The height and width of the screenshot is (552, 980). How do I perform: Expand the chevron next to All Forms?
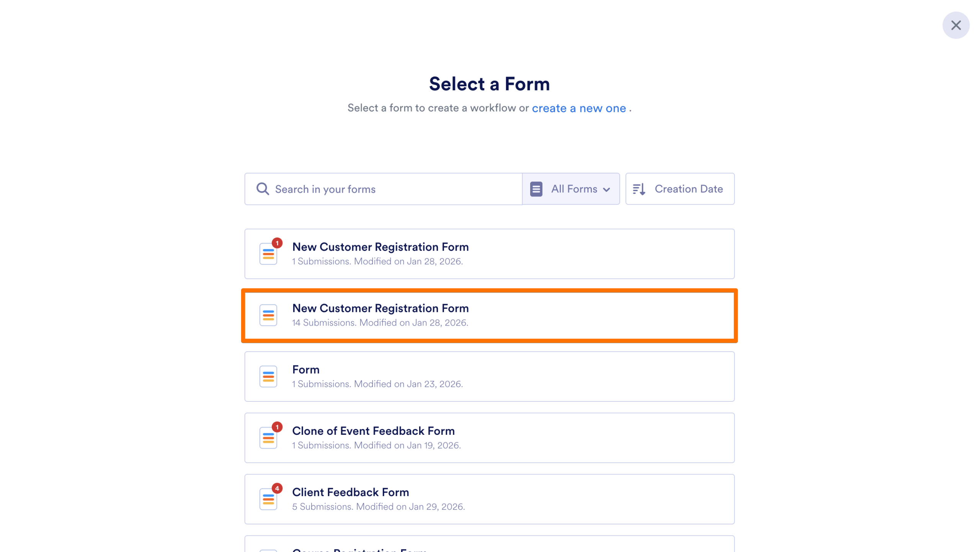607,189
